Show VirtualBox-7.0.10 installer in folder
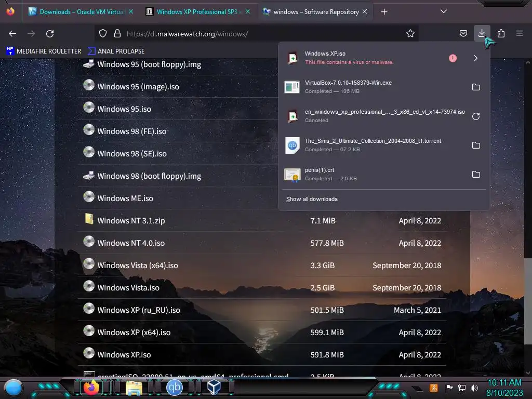The image size is (532, 399). click(x=476, y=87)
